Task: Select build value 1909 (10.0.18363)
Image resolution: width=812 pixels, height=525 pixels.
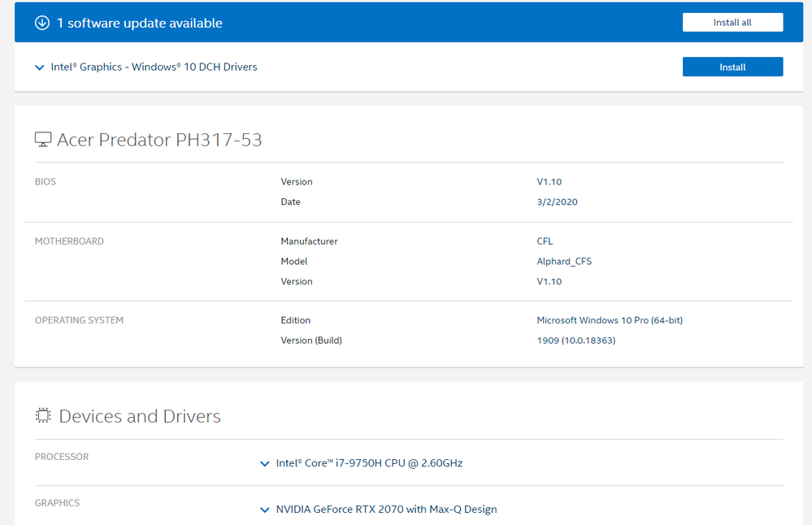Action: pos(575,341)
